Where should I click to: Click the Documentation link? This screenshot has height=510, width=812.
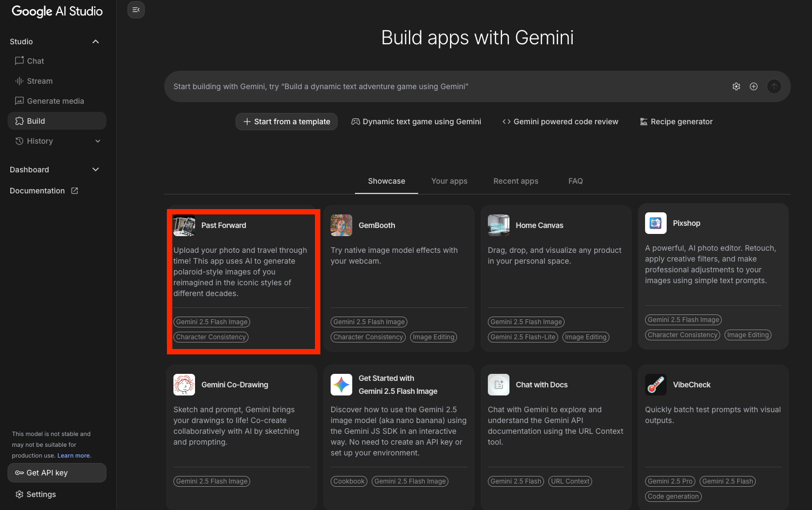pyautogui.click(x=37, y=191)
